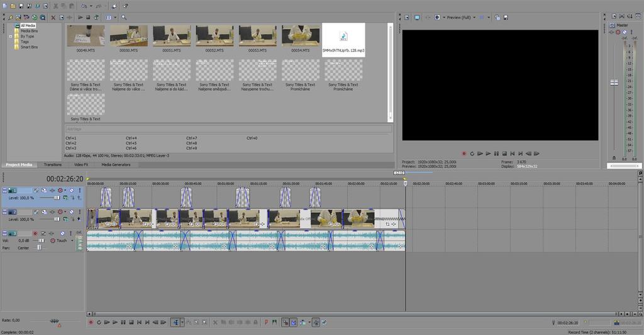This screenshot has width=644, height=335.
Task: Select the Normal Edit tool in the bottom toolbar
Action: (175, 322)
